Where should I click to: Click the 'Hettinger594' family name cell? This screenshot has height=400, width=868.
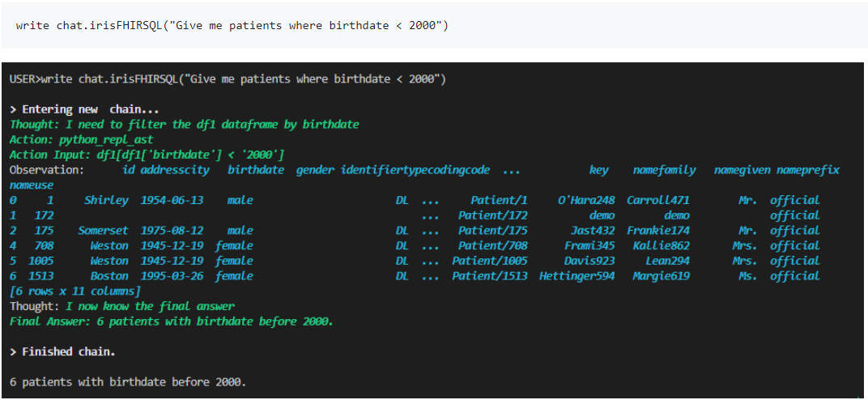(577, 276)
